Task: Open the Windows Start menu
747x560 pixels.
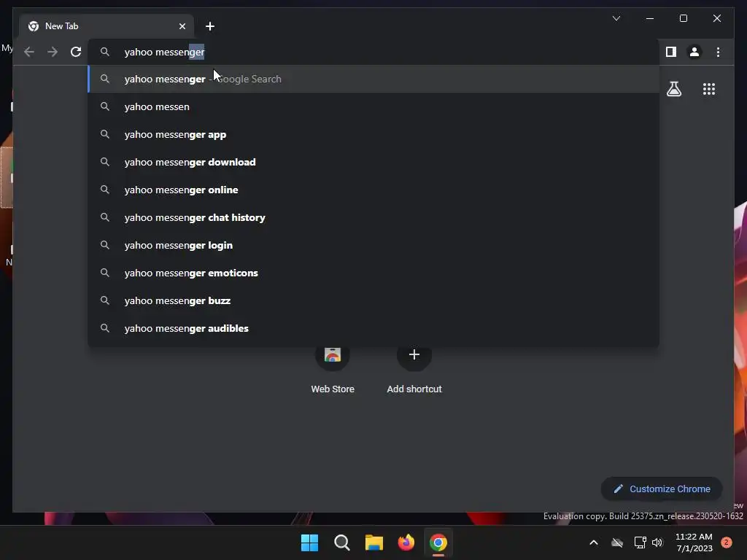Action: click(x=309, y=542)
